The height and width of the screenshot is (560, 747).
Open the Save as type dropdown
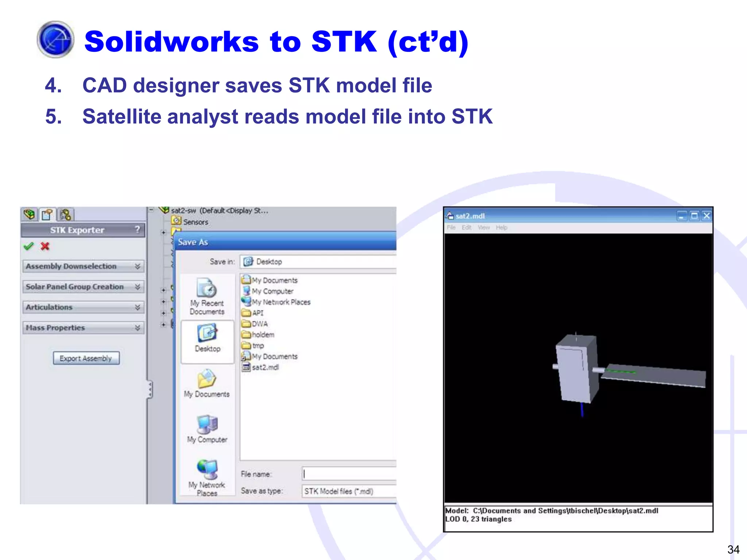tap(349, 491)
